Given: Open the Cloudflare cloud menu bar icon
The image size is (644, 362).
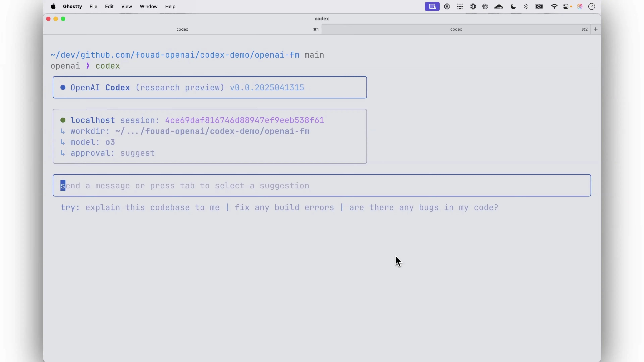Looking at the screenshot, I should click(x=499, y=7).
